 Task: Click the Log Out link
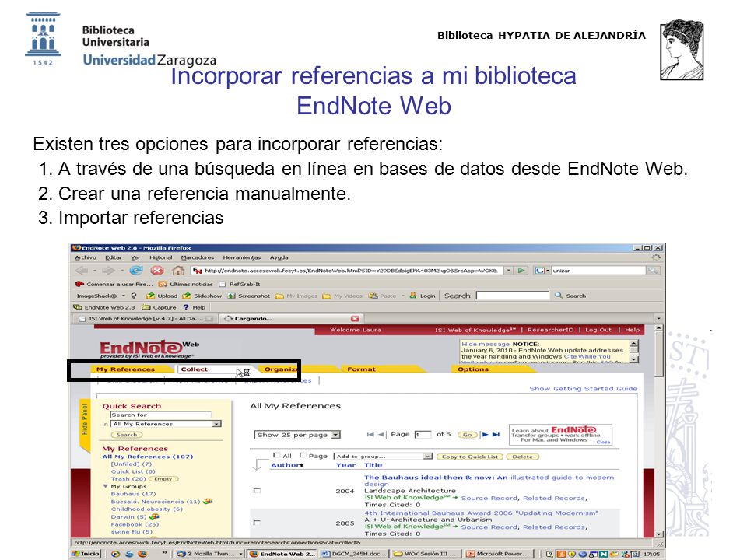point(598,330)
